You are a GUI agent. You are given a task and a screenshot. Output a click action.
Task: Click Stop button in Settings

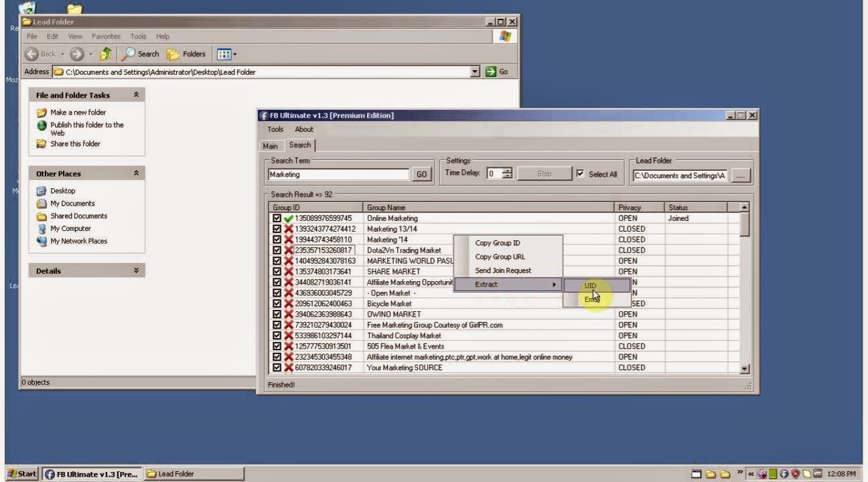tap(545, 174)
